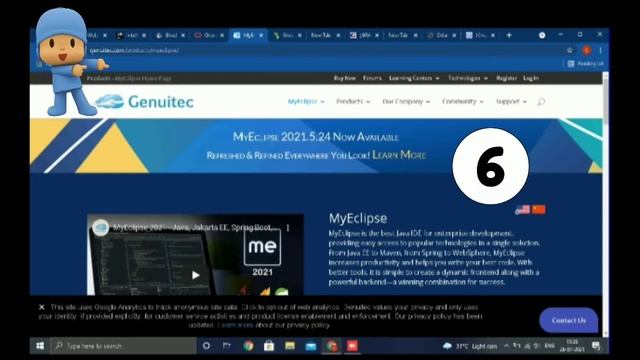
Task: Expand the MyEclipse navigation menu
Action: pos(306,101)
